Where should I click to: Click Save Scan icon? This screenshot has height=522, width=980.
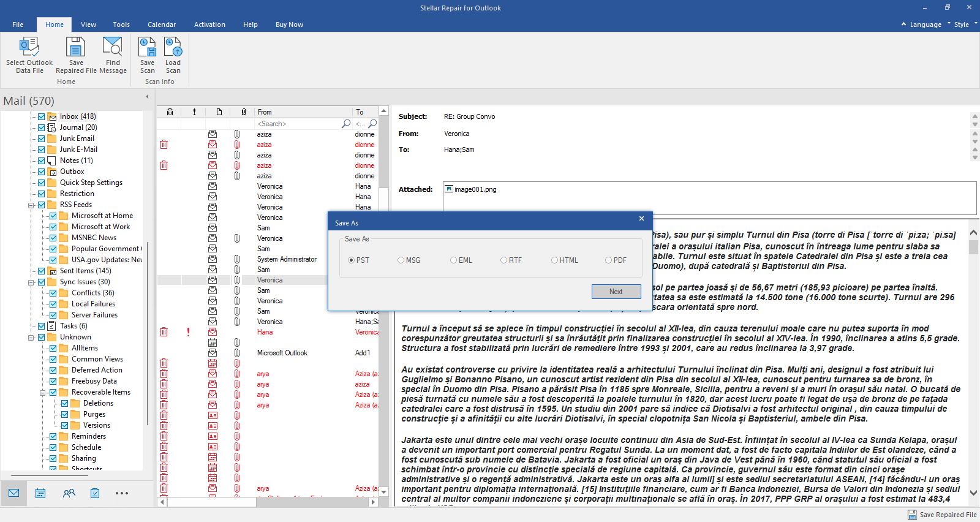pyautogui.click(x=148, y=47)
